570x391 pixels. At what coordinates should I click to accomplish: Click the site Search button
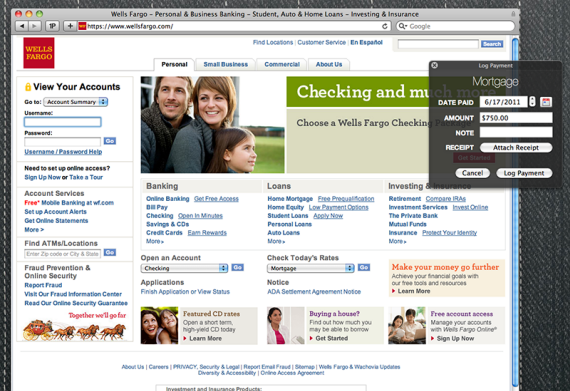[492, 44]
